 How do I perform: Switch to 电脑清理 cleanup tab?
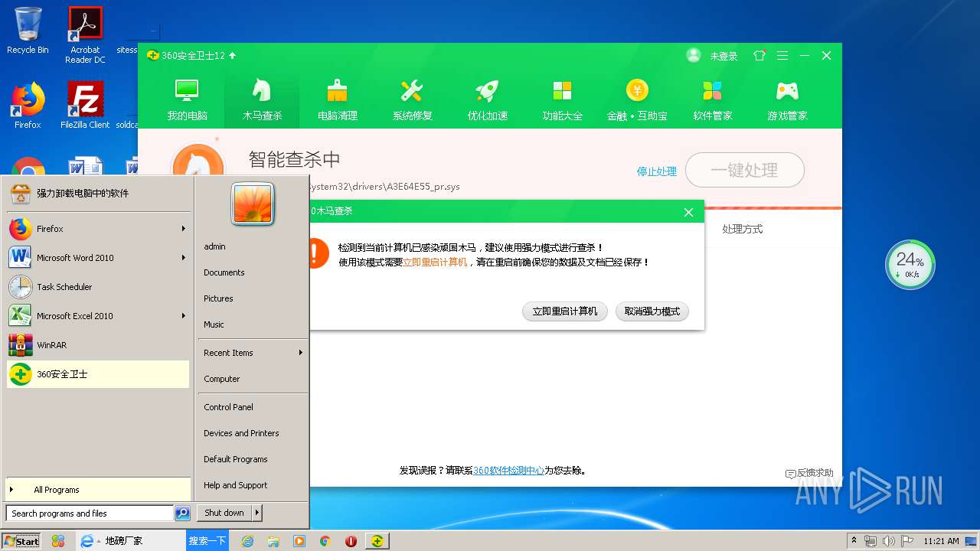coord(337,99)
